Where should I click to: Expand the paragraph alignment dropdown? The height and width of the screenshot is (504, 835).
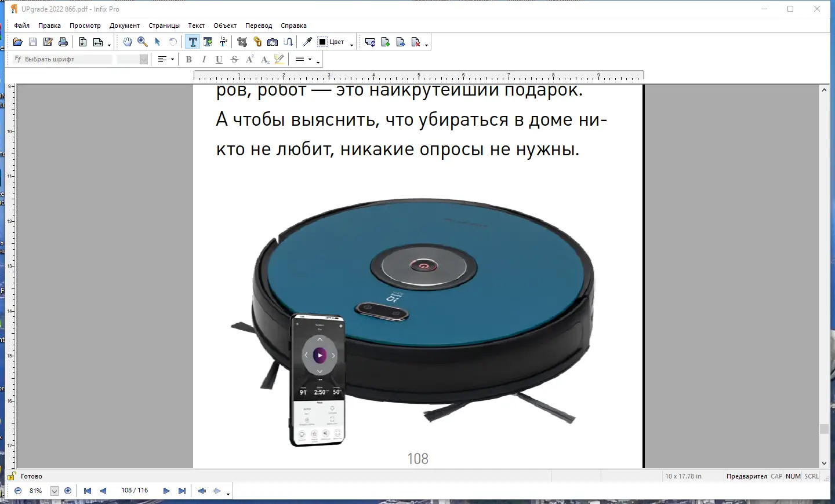point(172,59)
